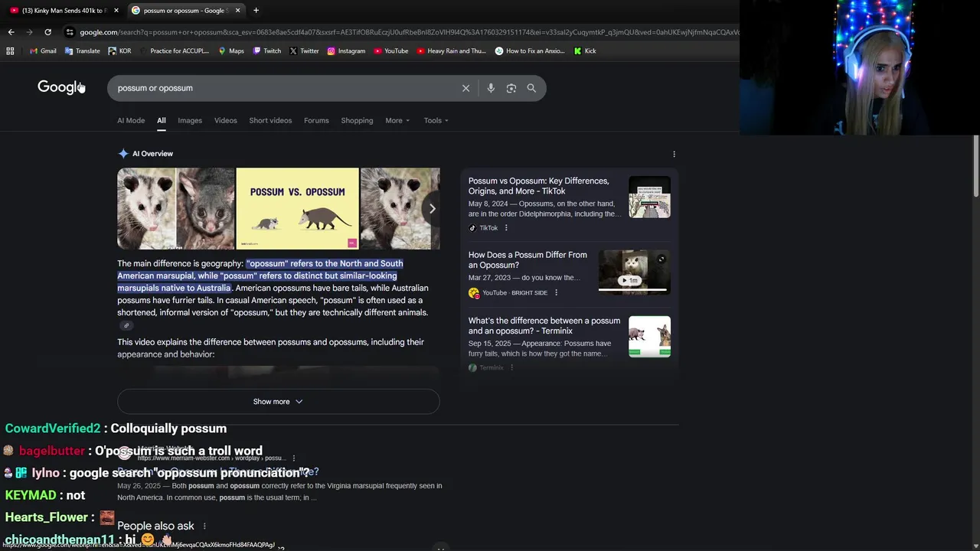The image size is (980, 551).
Task: Go to Google home via logo
Action: click(60, 87)
